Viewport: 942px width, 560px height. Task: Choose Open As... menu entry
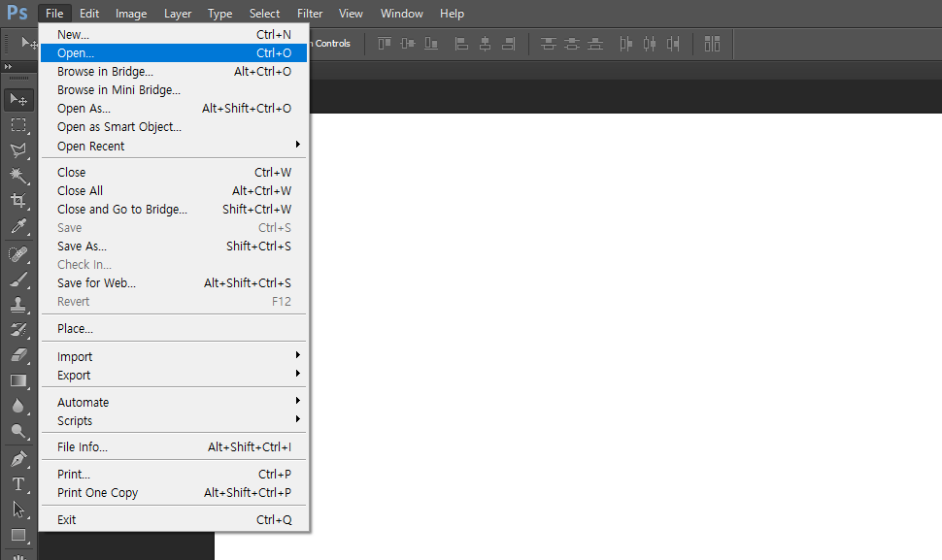click(174, 109)
